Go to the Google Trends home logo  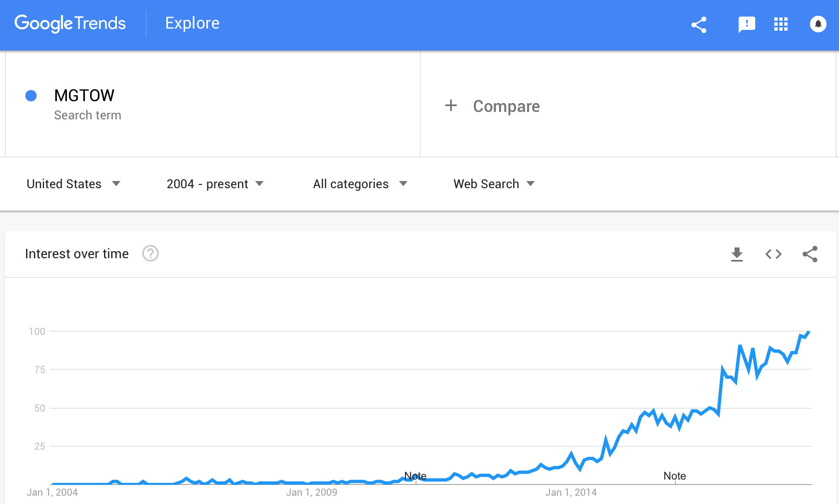click(x=70, y=24)
